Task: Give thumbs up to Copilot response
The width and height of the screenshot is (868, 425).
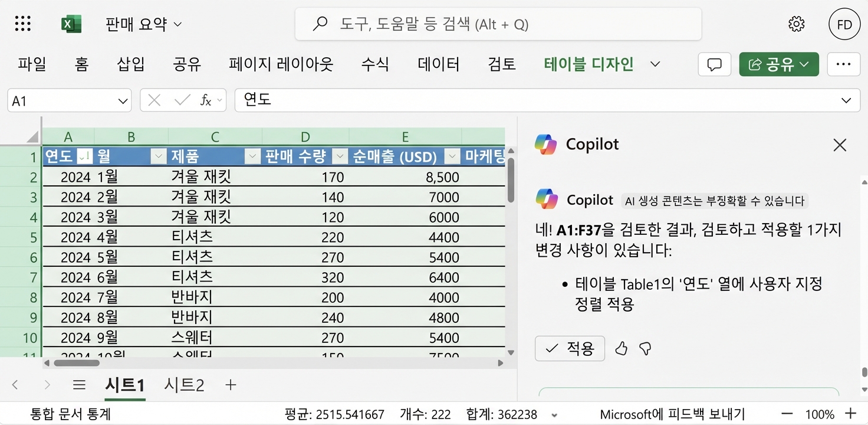Action: pos(621,348)
